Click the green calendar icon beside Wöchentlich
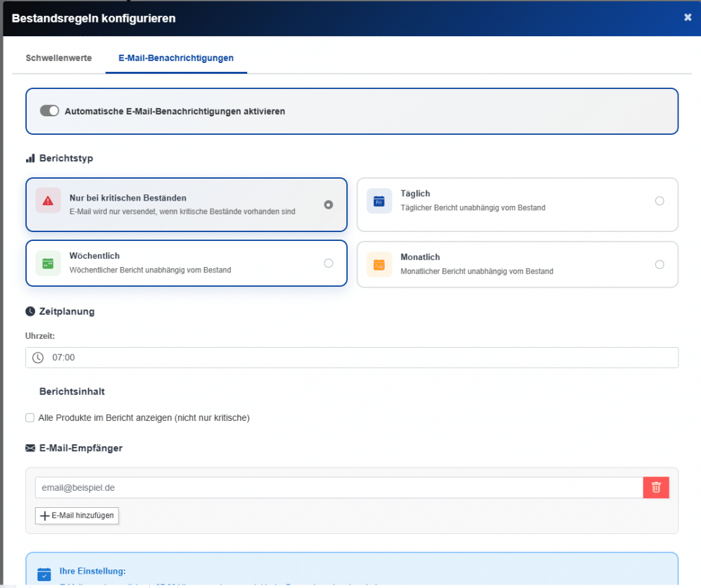 (48, 263)
